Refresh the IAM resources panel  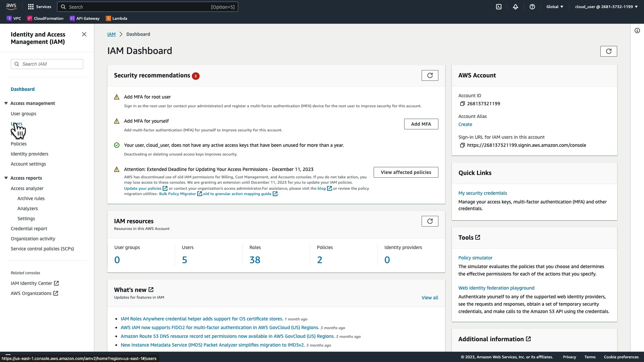coord(430,221)
